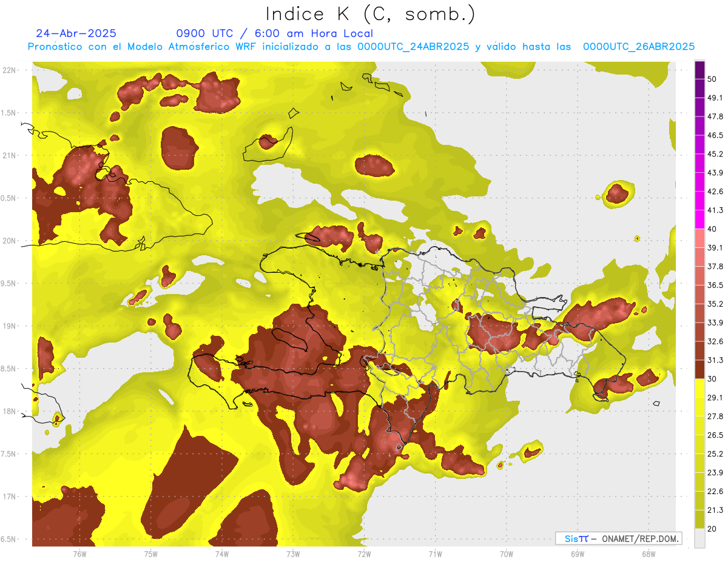
Task: Click the "9.5N" latitude label
Action: 8,284
